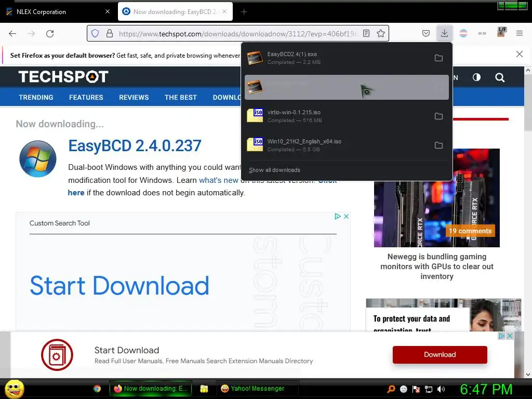Toggle TechSpot dark mode contrast icon

476,77
